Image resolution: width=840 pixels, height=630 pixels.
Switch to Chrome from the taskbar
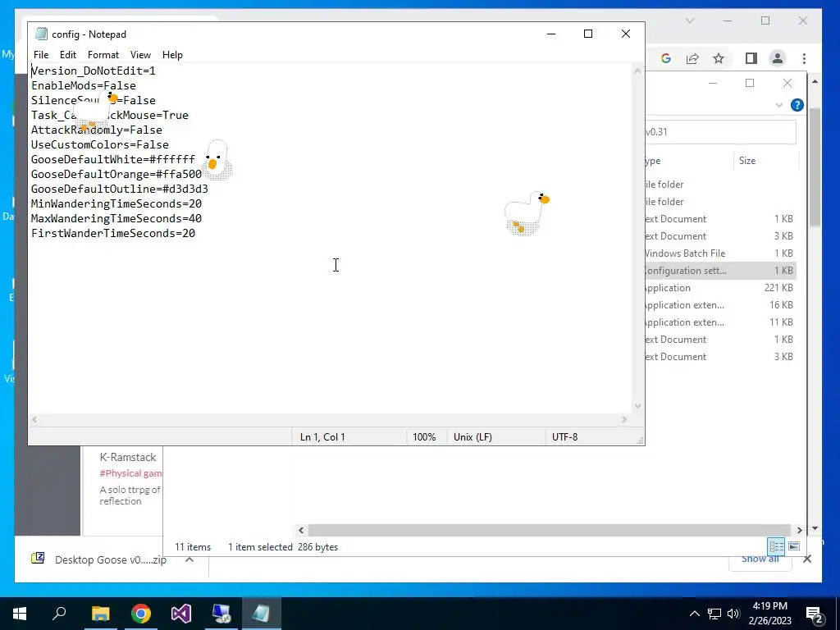141,614
